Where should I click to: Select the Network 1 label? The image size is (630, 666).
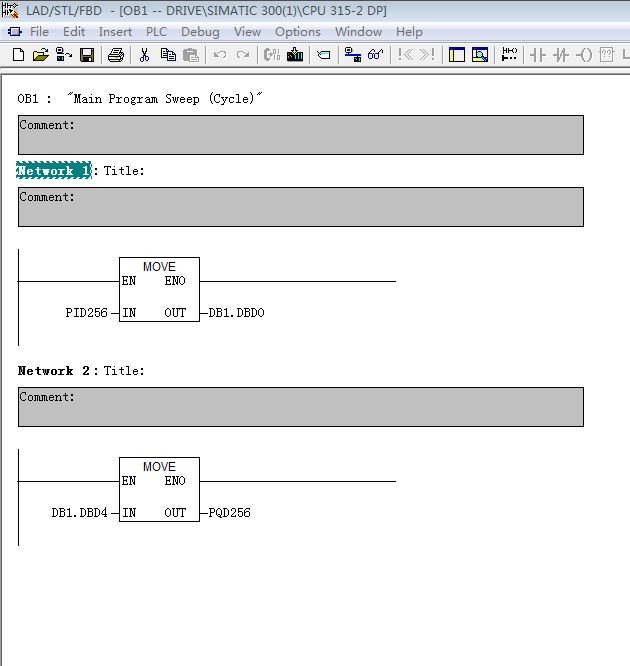click(54, 170)
